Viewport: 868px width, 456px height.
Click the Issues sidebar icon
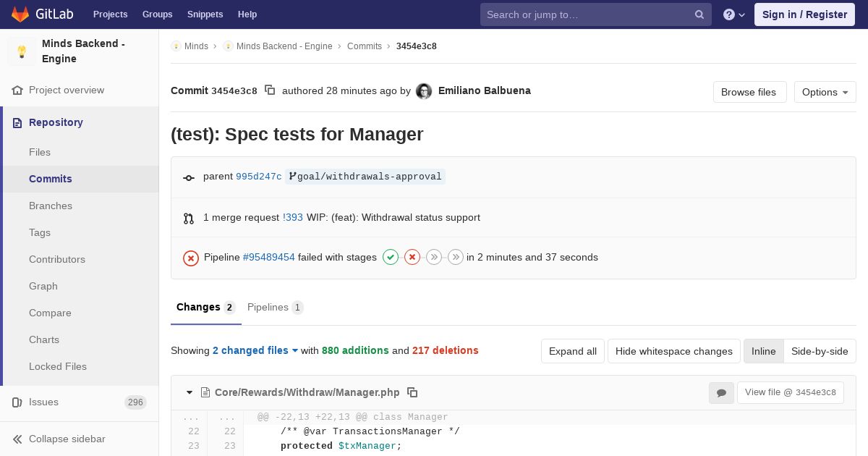point(17,402)
